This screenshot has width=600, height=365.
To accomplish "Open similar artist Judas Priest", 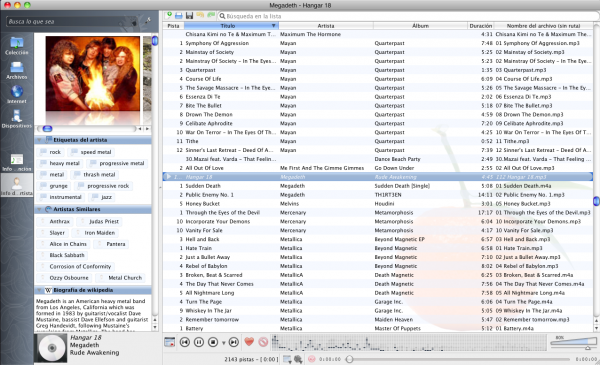I will coord(99,222).
